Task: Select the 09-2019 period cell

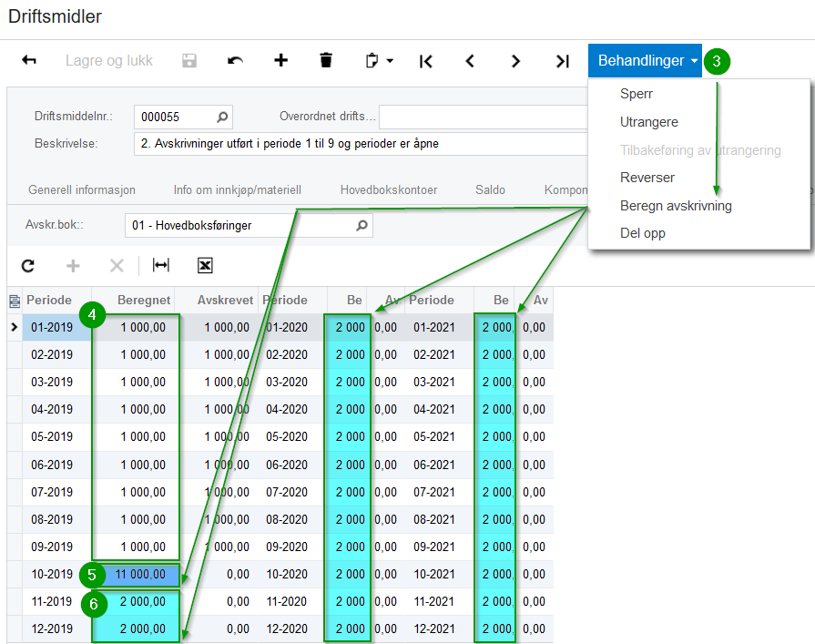Action: click(x=57, y=547)
